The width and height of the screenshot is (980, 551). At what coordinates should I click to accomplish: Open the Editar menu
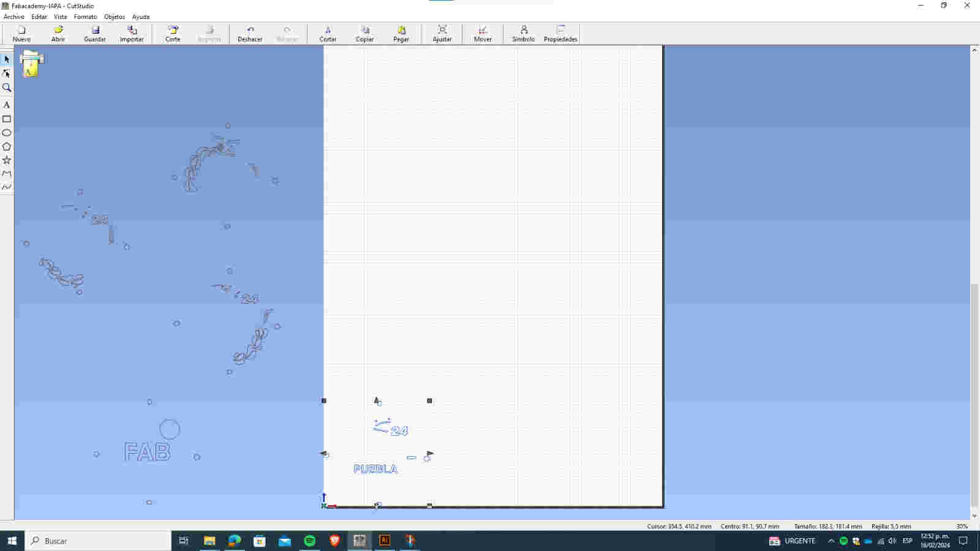click(x=39, y=17)
